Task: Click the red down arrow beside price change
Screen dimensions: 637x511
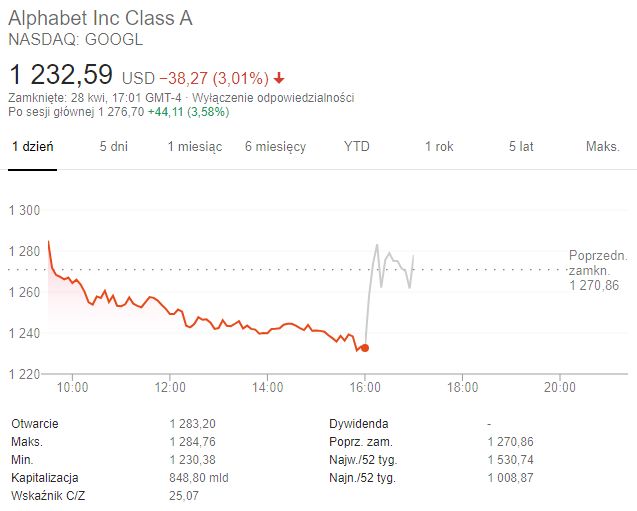Action: (x=279, y=77)
